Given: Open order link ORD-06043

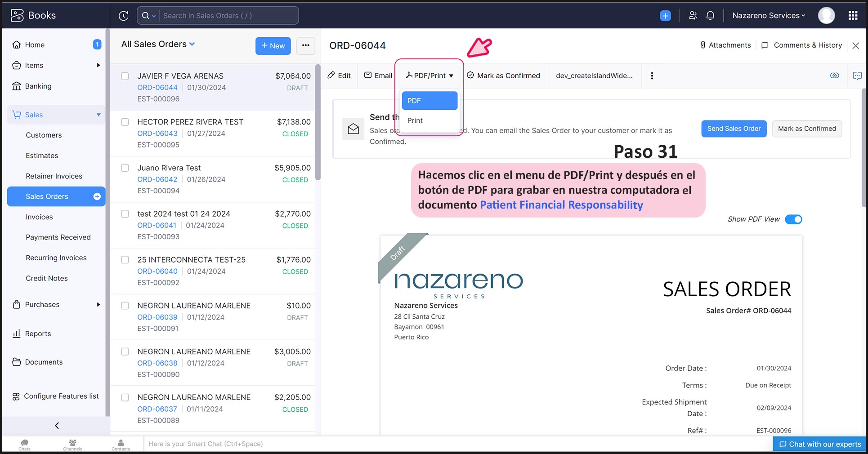Looking at the screenshot, I should click(157, 134).
